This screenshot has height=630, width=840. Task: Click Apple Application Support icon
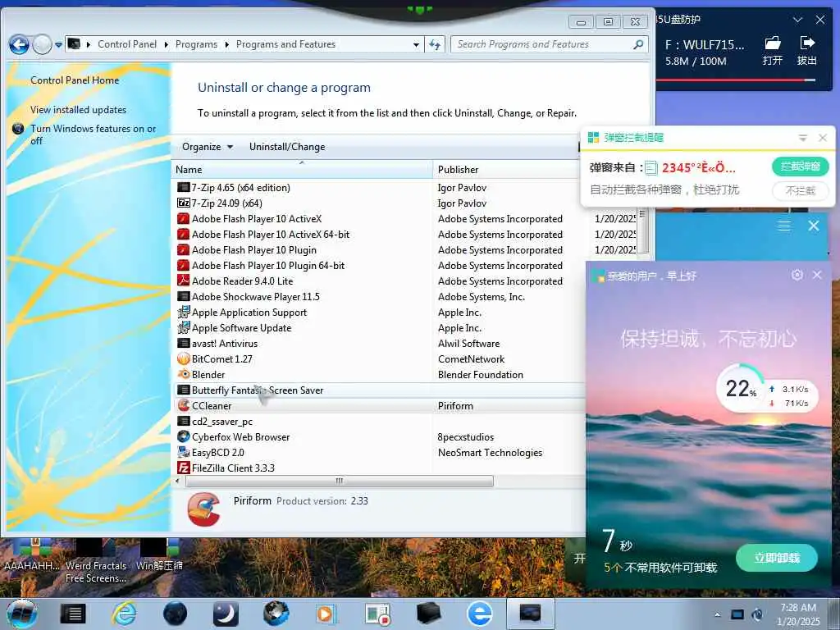click(183, 312)
